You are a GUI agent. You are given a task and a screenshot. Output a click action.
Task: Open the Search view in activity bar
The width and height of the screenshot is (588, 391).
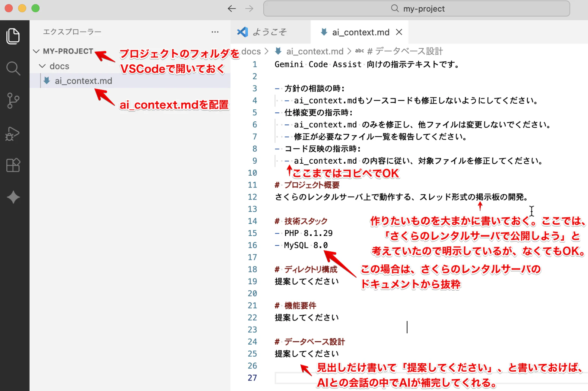[x=13, y=69]
